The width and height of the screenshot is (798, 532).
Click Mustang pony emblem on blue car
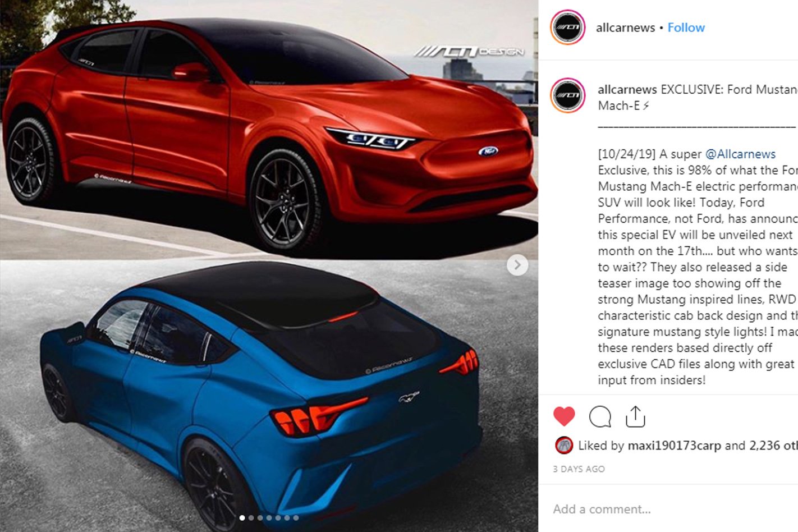pos(409,397)
